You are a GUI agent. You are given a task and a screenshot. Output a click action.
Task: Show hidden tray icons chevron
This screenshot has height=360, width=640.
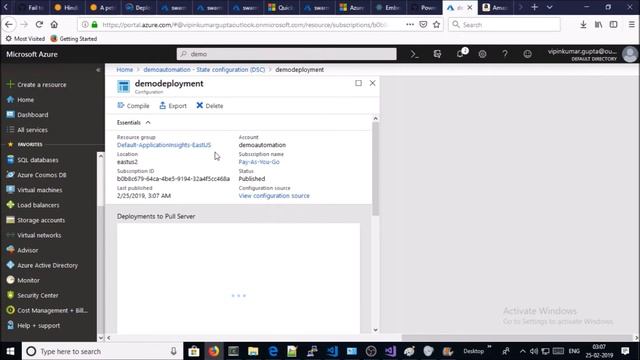[x=523, y=351]
